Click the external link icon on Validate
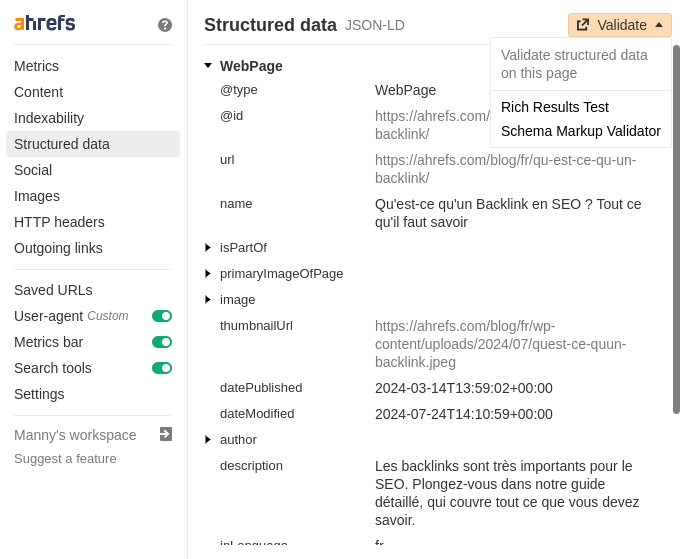This screenshot has height=559, width=683. point(583,25)
